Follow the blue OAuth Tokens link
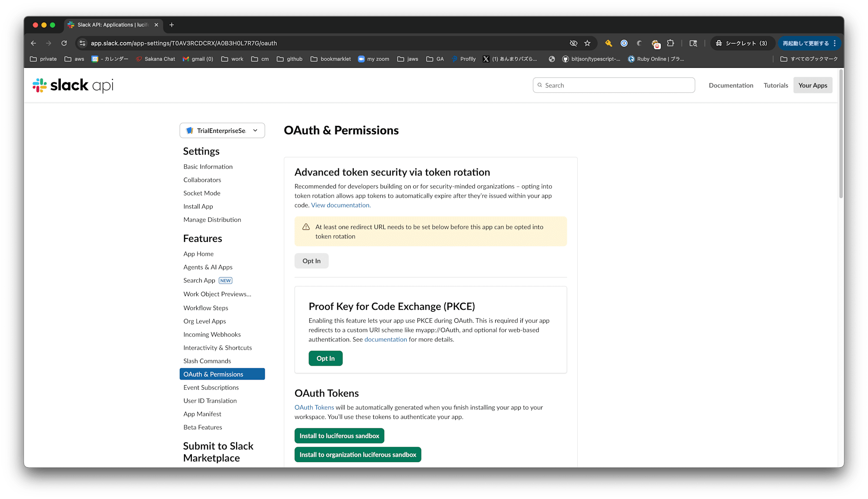This screenshot has width=868, height=499. (314, 407)
